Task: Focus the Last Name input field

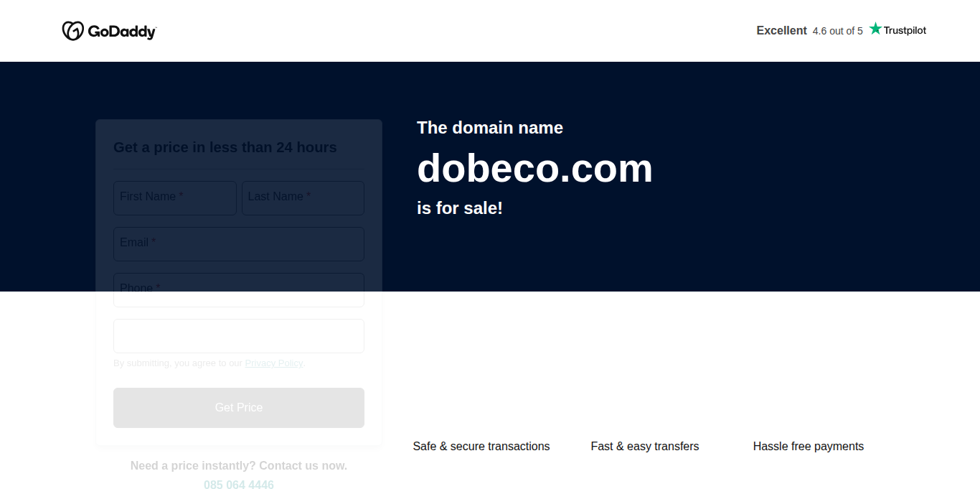Action: [303, 197]
